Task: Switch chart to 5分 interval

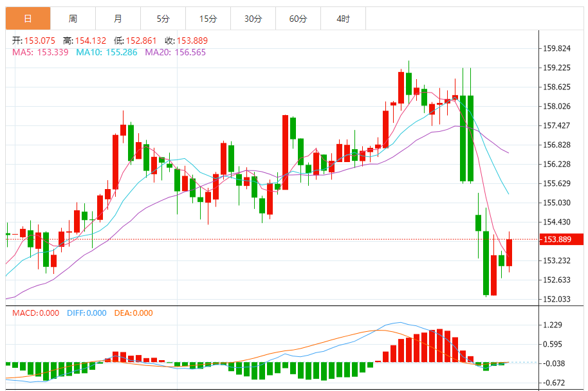Action: point(163,19)
